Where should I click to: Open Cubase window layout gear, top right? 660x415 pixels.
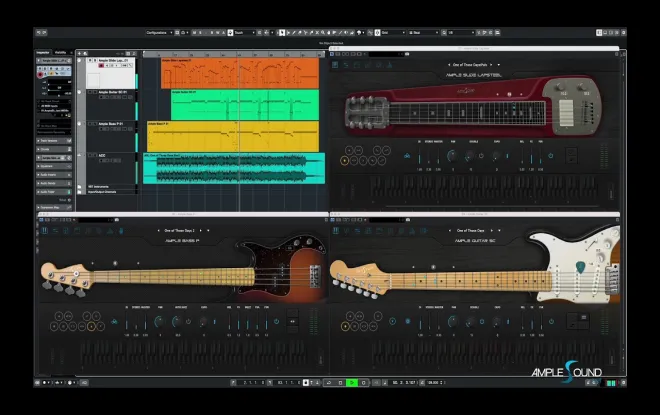[623, 32]
